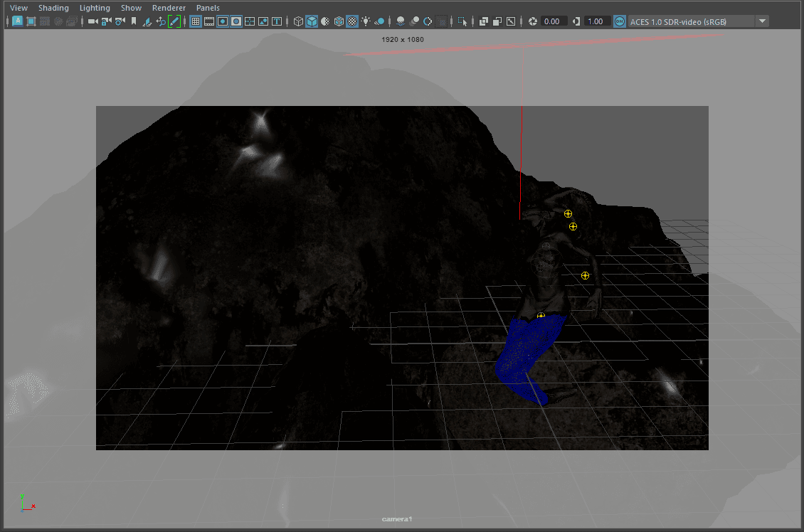Toggle the Lock Camera icon
The height and width of the screenshot is (532, 804).
coord(107,21)
